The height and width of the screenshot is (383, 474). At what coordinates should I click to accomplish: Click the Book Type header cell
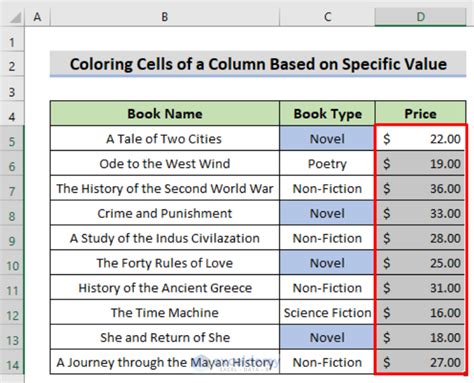coord(327,113)
